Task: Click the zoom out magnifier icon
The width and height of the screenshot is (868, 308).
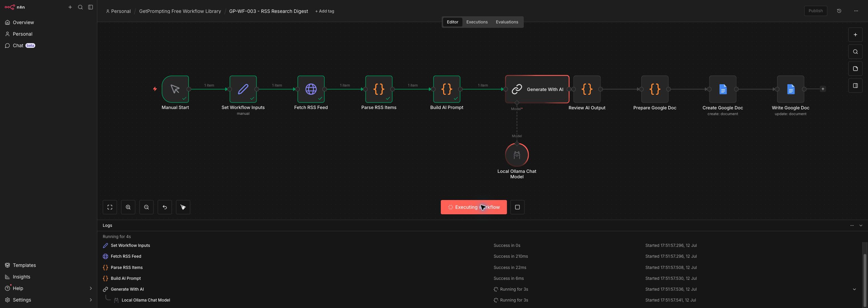Action: tap(146, 207)
